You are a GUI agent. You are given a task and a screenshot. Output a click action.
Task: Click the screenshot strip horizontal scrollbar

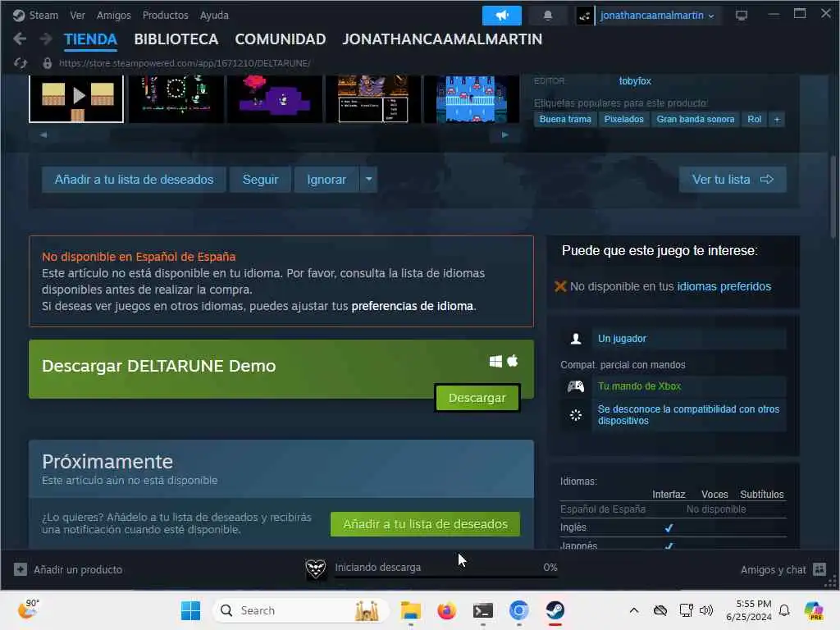(274, 135)
